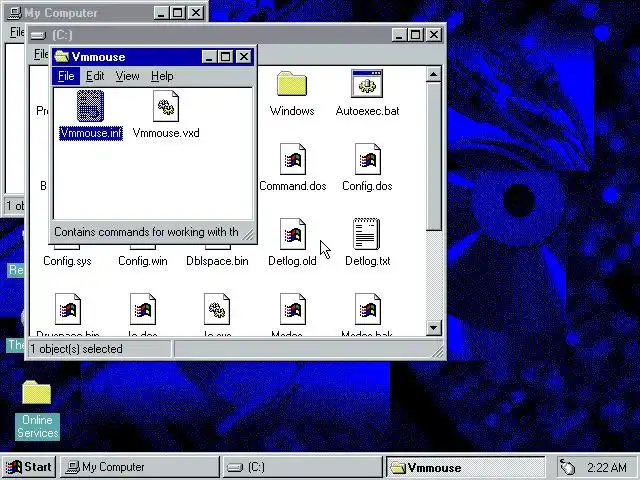Image resolution: width=640 pixels, height=480 pixels.
Task: Switch to My Computer taskbar button
Action: pos(140,467)
